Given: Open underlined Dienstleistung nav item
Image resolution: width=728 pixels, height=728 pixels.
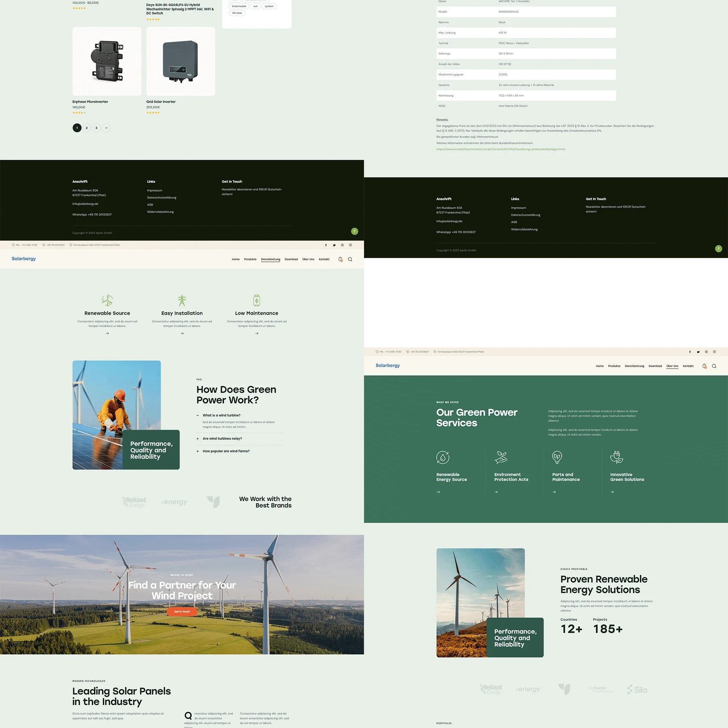Looking at the screenshot, I should tap(271, 259).
